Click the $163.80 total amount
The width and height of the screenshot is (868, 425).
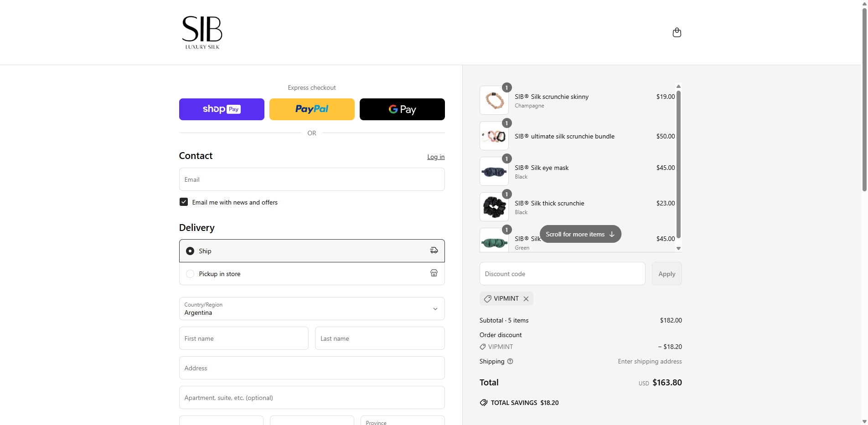tap(667, 383)
